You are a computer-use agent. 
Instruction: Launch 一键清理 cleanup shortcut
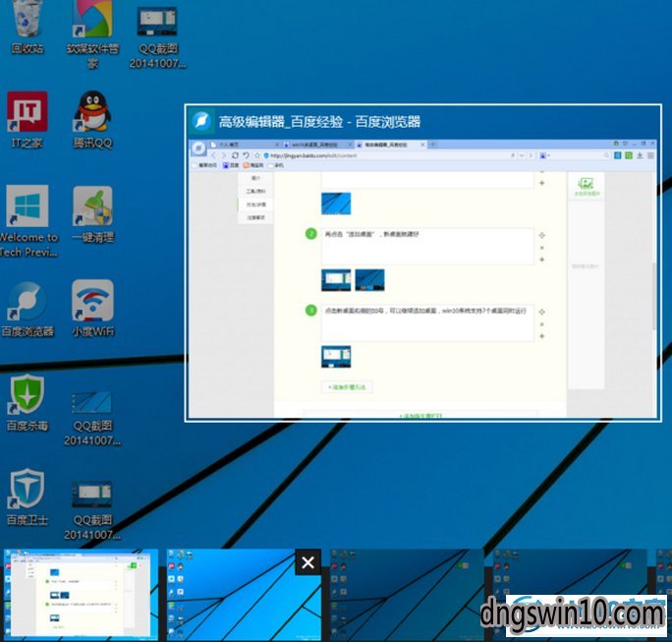pyautogui.click(x=92, y=214)
